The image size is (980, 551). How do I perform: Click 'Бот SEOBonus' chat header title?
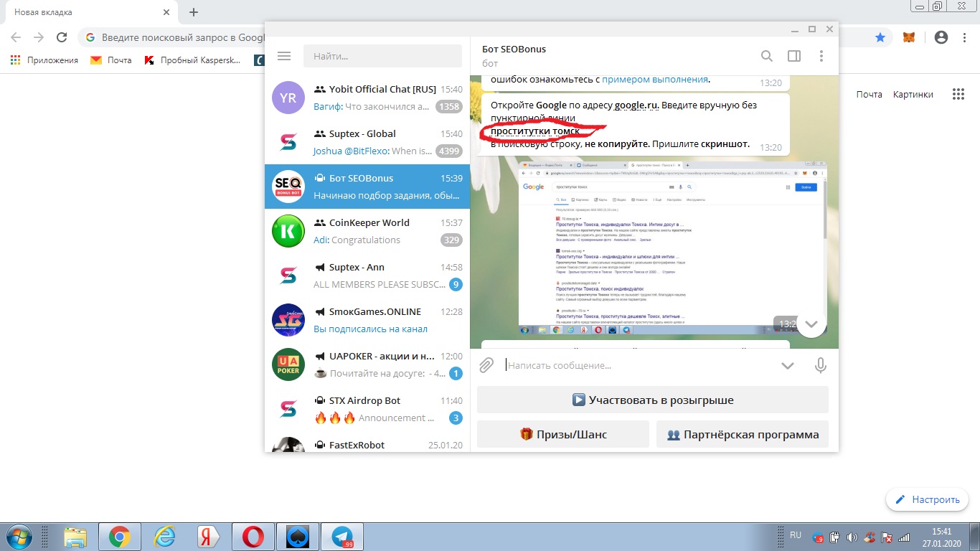pyautogui.click(x=514, y=49)
